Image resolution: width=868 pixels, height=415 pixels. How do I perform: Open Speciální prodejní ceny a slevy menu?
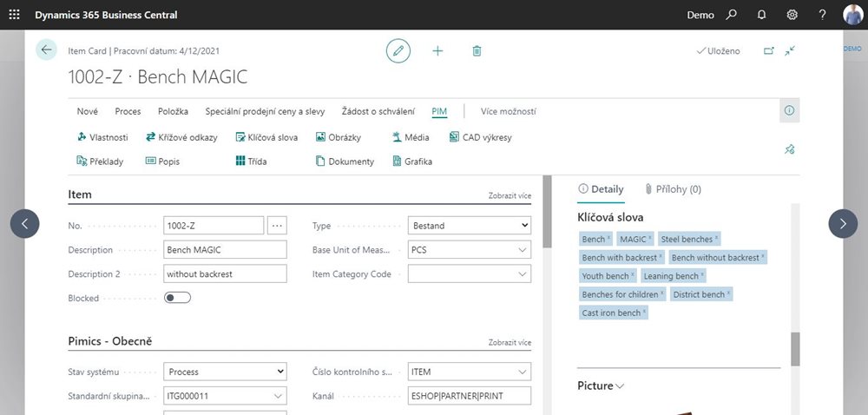265,111
